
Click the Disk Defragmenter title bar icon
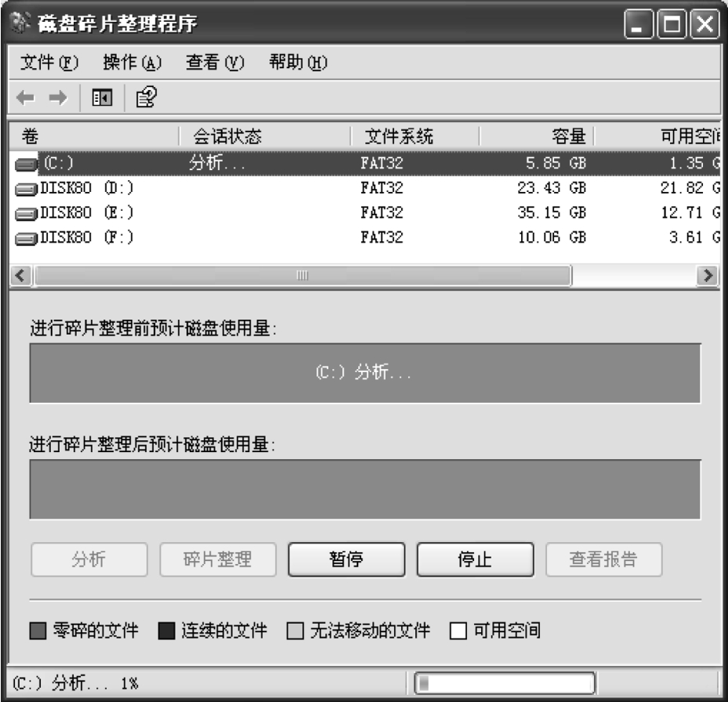point(20,23)
